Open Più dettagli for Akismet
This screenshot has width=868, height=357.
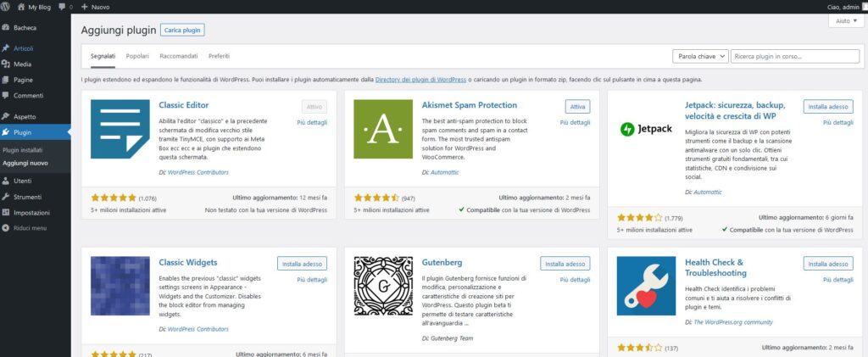coord(575,122)
